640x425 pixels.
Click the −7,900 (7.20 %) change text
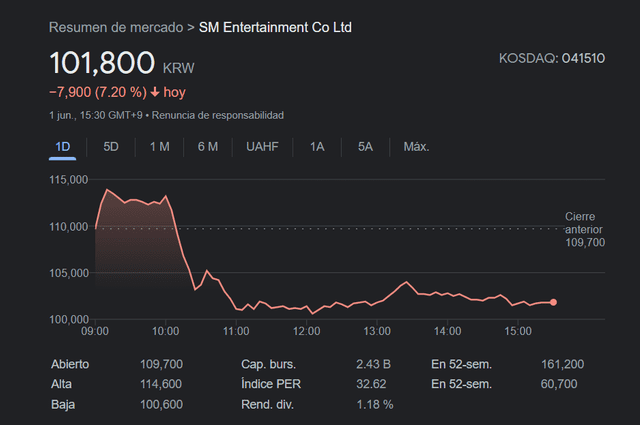point(98,92)
